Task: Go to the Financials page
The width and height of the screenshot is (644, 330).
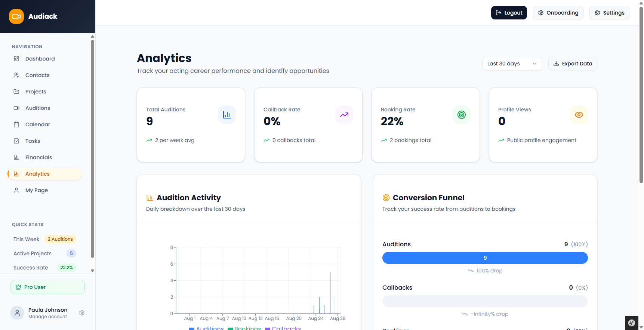Action: 38,157
